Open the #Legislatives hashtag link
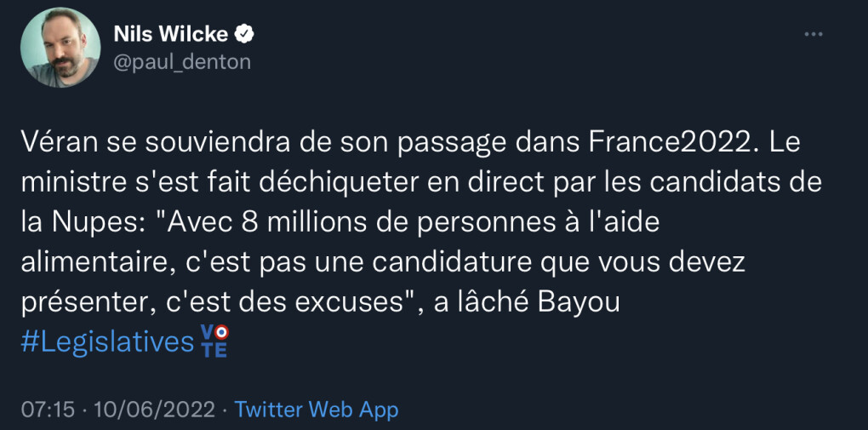 point(106,341)
